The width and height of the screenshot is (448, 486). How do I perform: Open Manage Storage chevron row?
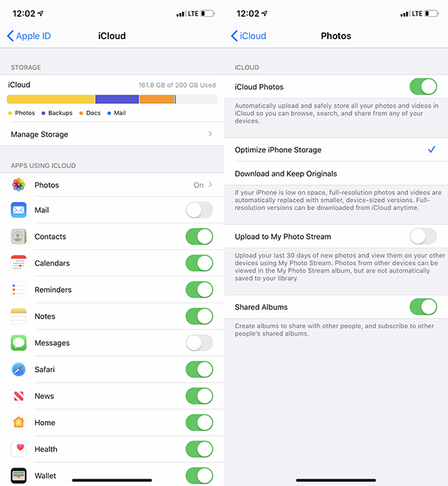[112, 134]
